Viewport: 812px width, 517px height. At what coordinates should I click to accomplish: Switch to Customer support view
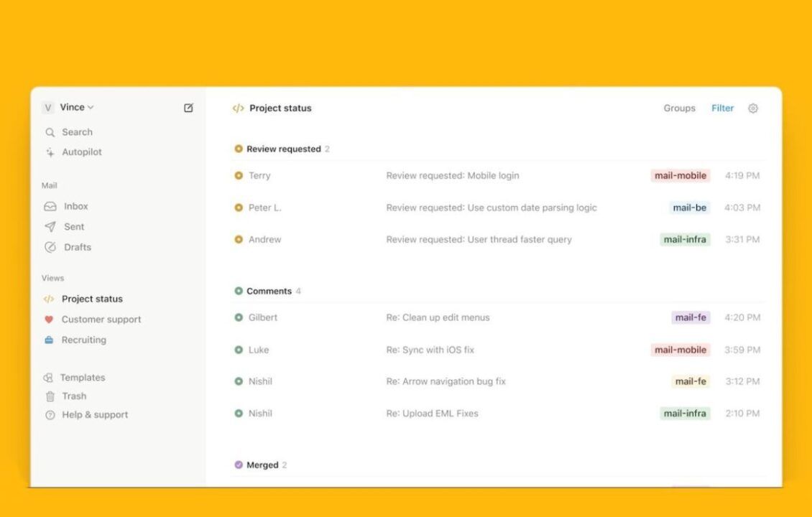point(101,320)
